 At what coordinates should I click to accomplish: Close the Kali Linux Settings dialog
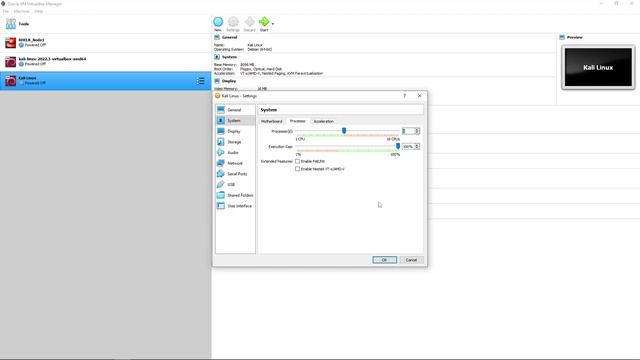click(420, 96)
